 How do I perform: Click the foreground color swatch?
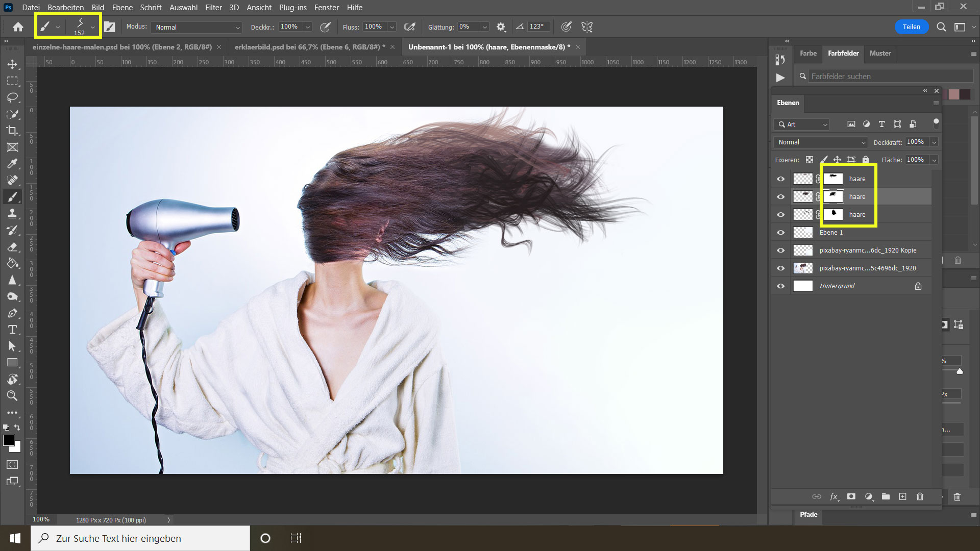(x=8, y=441)
